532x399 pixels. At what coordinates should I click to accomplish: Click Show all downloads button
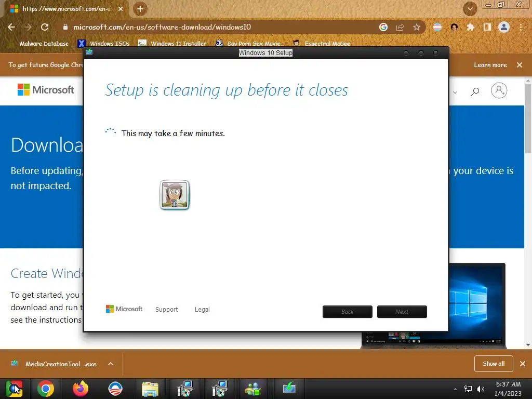click(x=494, y=364)
